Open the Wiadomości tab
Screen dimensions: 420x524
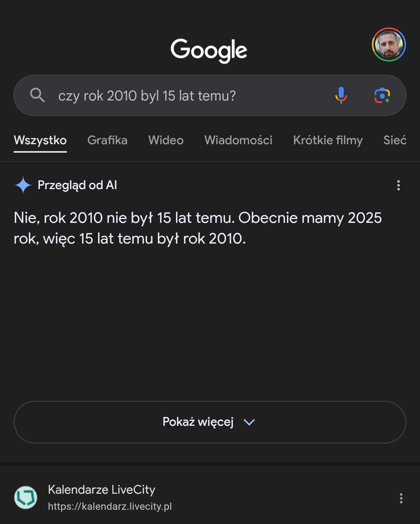point(238,140)
